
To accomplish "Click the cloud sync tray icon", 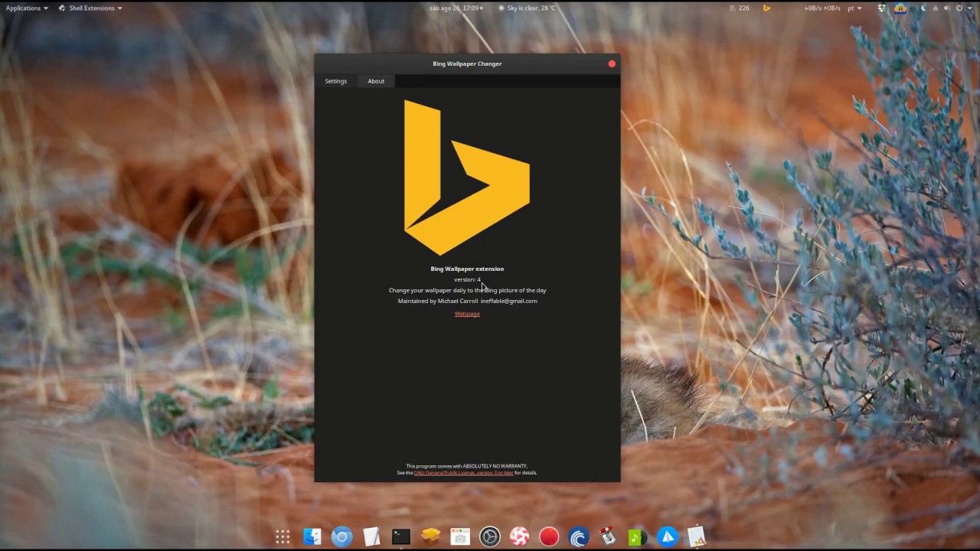I will pyautogui.click(x=900, y=8).
